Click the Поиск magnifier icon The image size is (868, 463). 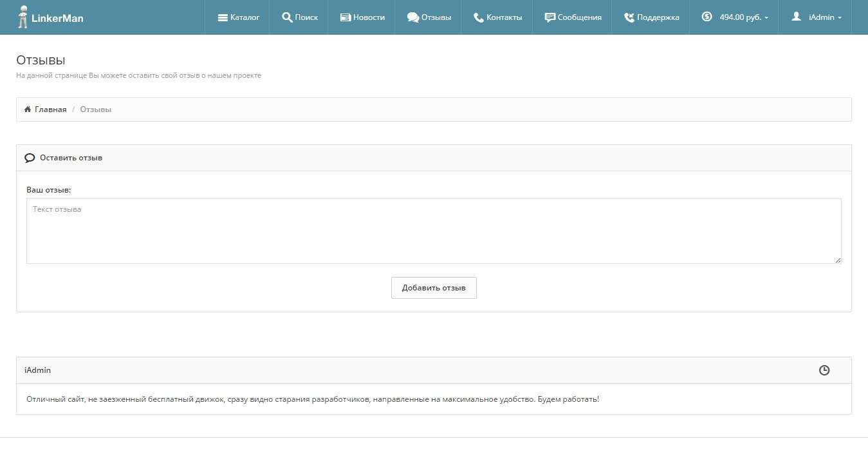[x=287, y=17]
